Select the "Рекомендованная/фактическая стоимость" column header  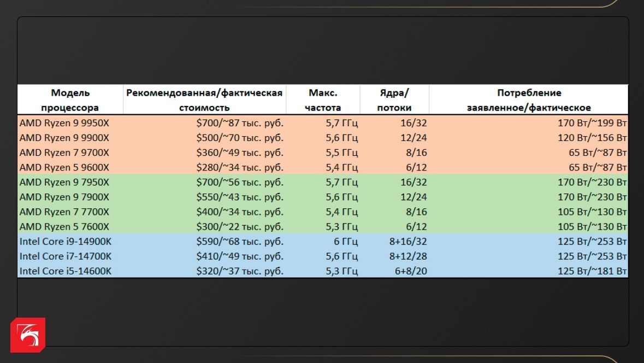coord(204,100)
